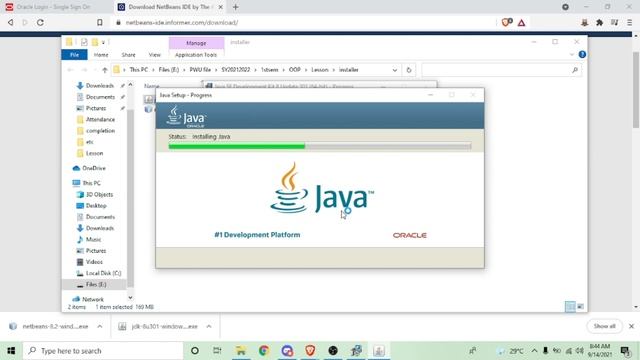Open the Attendance folder

tap(100, 120)
